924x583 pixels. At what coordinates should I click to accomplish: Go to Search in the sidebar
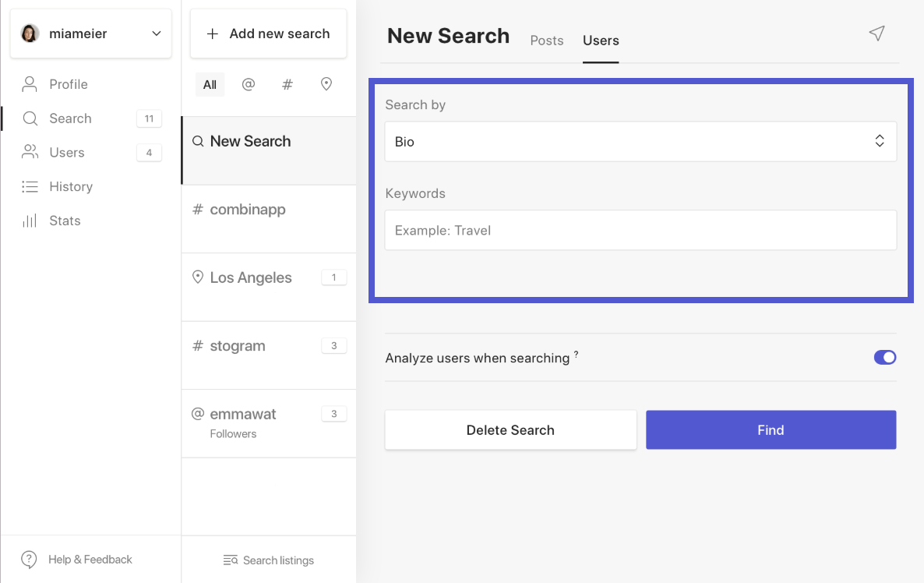click(x=70, y=118)
